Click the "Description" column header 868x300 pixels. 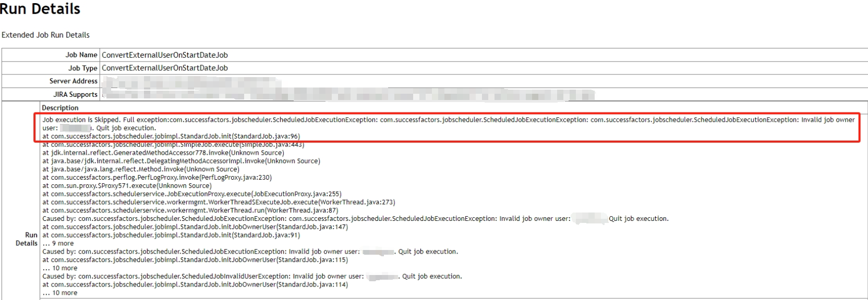(x=60, y=108)
